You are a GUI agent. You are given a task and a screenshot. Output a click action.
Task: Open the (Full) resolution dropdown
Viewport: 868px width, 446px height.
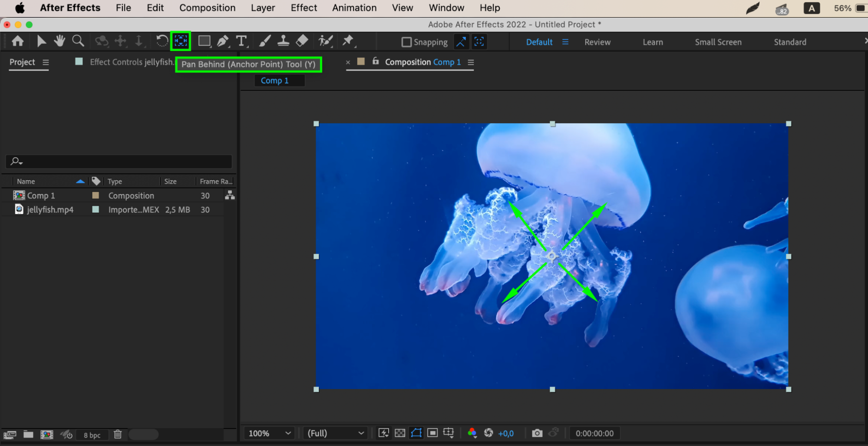(335, 433)
